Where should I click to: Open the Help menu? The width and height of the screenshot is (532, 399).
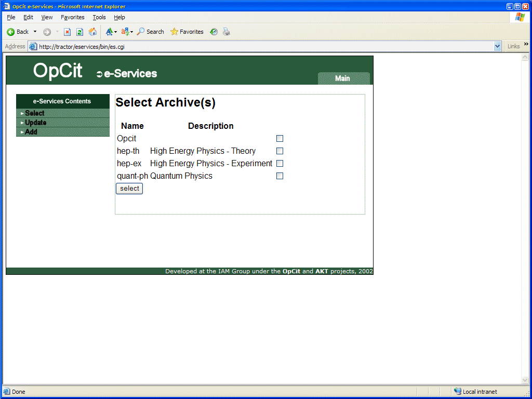pos(119,17)
